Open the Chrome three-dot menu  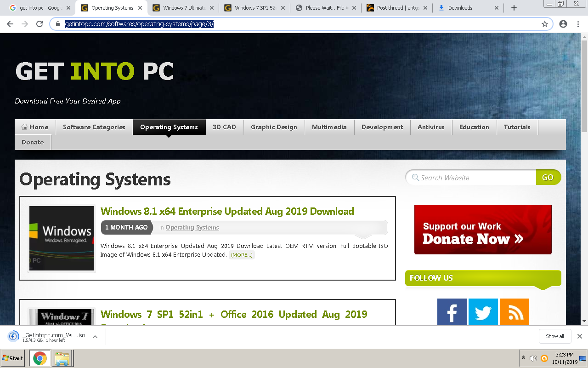point(578,24)
